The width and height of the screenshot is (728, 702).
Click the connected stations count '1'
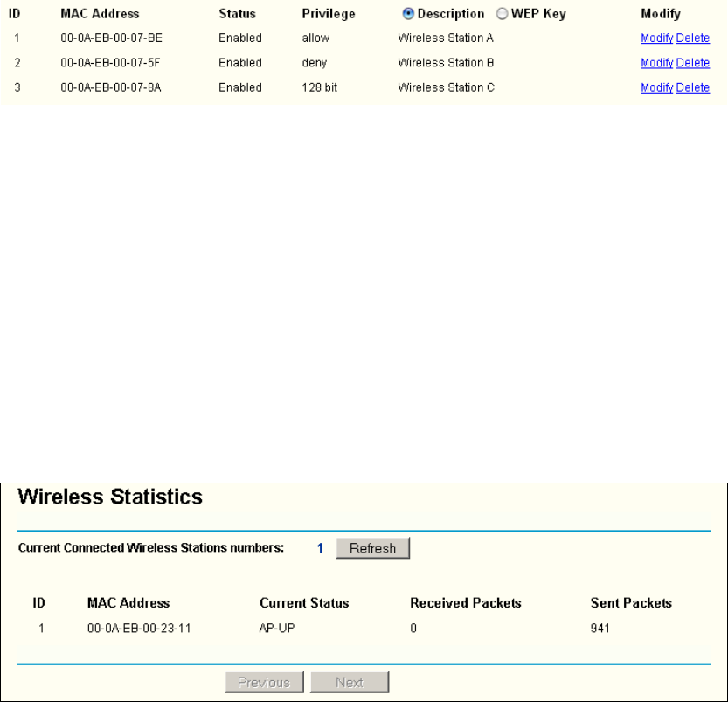click(320, 548)
